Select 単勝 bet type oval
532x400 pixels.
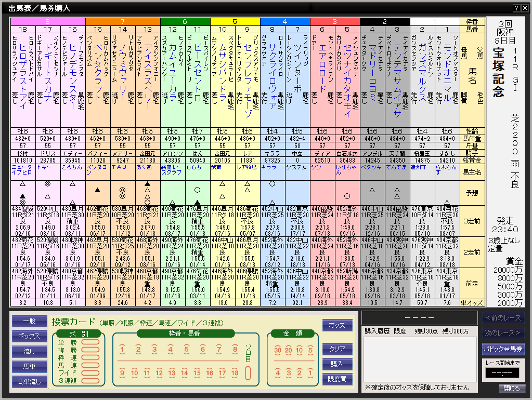point(90,342)
